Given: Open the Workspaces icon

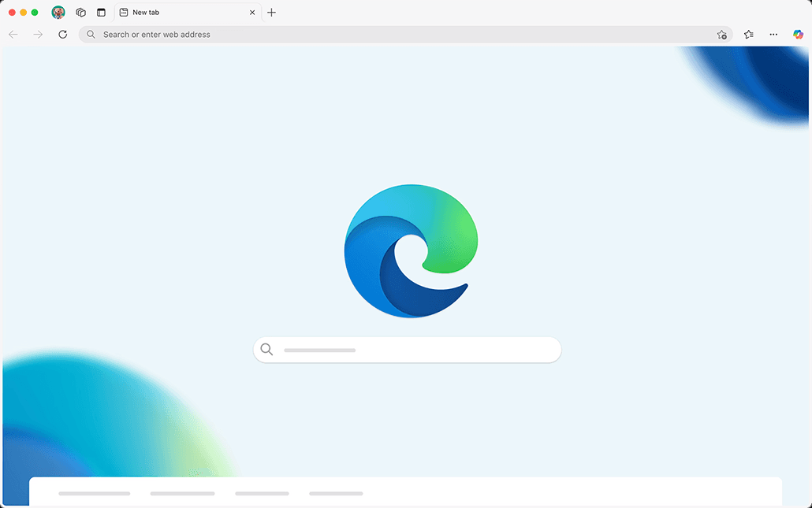Looking at the screenshot, I should (80, 13).
